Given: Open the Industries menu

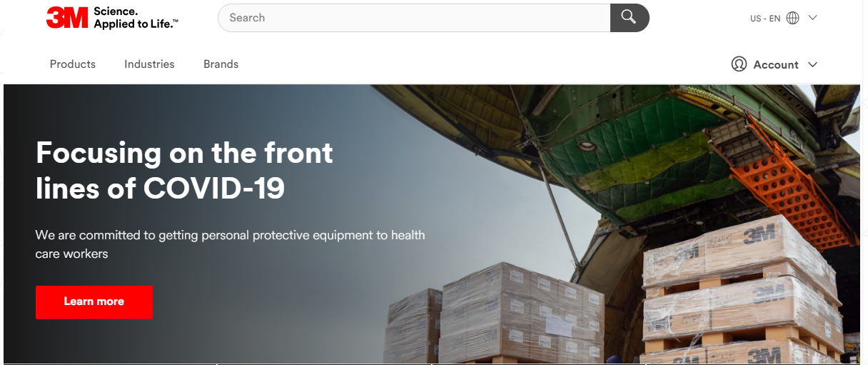Looking at the screenshot, I should tap(149, 64).
